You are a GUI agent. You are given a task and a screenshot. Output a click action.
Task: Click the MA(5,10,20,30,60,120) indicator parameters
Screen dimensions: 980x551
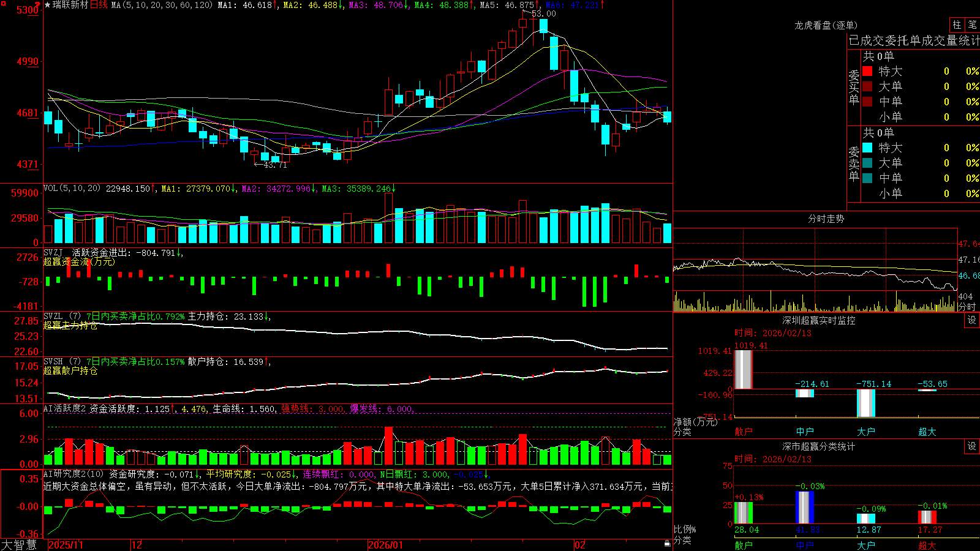pos(162,5)
